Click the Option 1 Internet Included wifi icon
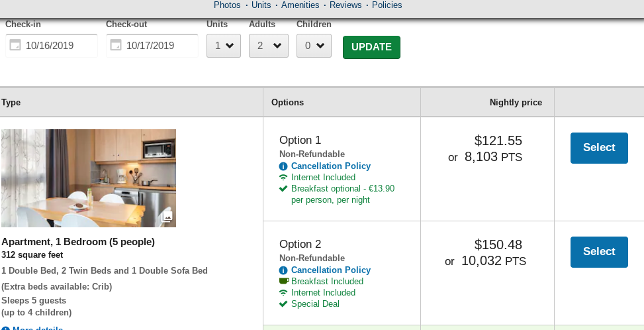The image size is (644, 330). point(283,178)
